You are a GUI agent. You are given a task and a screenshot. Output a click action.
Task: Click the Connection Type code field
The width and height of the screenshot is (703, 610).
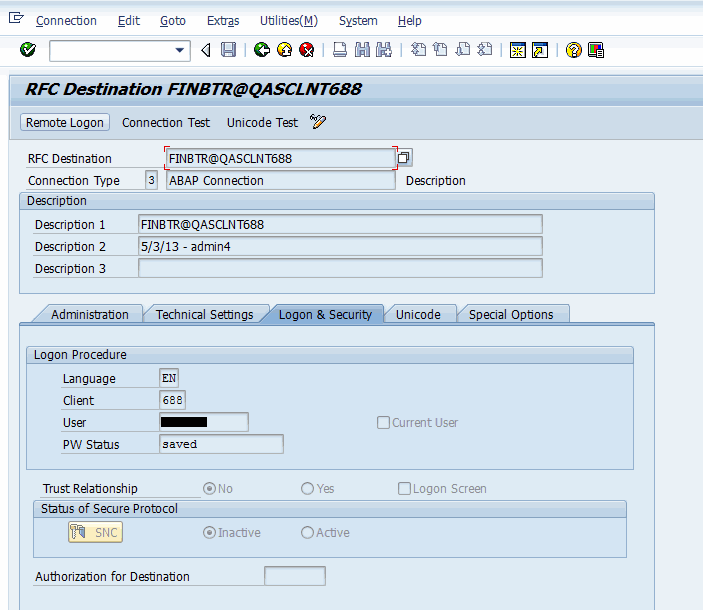(152, 180)
